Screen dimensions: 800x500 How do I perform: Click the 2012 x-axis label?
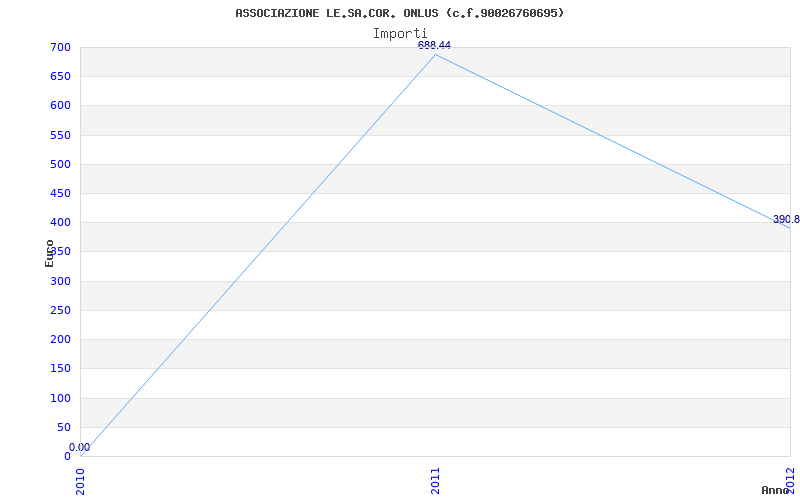click(x=791, y=479)
